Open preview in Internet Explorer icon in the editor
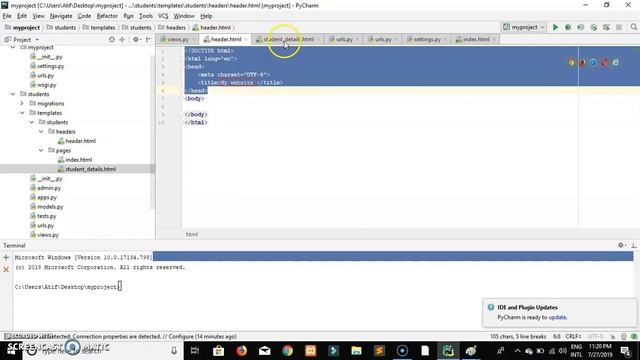 coord(616,62)
